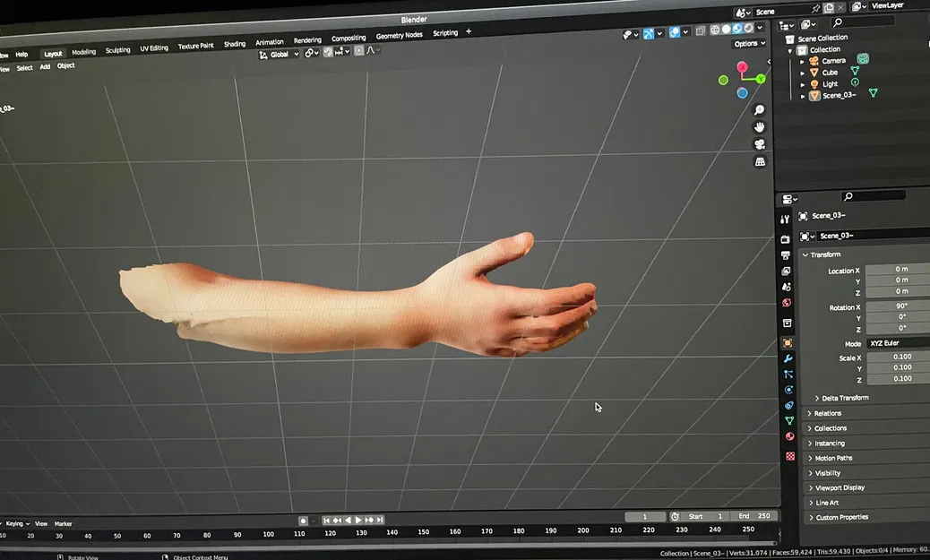Toggle X-ray mode in viewport header
The image size is (930, 560).
701,30
